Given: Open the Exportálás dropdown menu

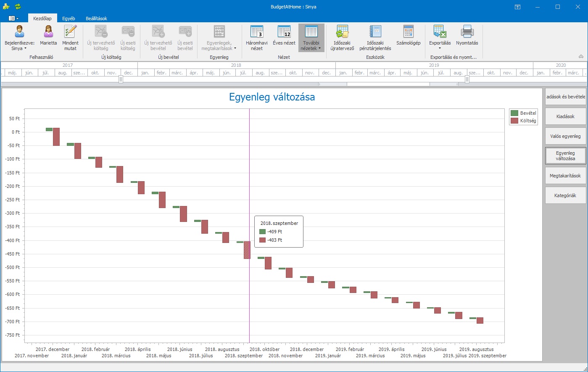Looking at the screenshot, I should pyautogui.click(x=440, y=38).
